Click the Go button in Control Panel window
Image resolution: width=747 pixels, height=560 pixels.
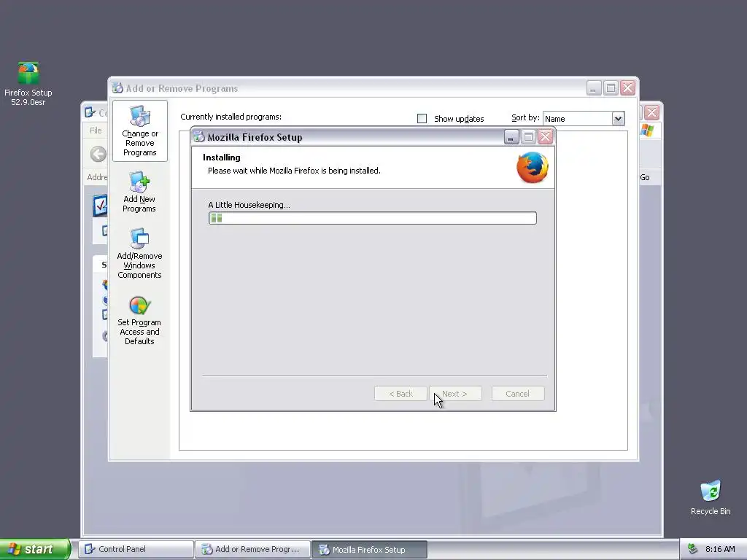tap(645, 177)
